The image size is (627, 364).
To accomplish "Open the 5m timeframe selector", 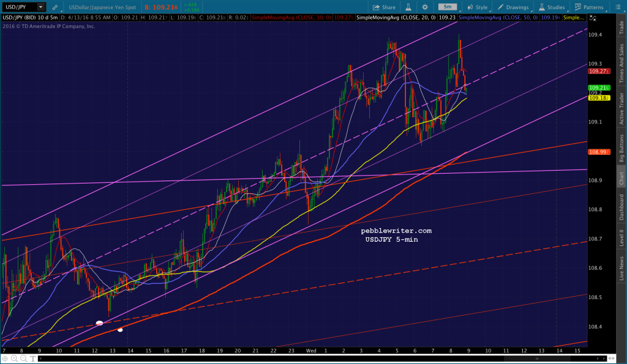I will click(x=448, y=7).
